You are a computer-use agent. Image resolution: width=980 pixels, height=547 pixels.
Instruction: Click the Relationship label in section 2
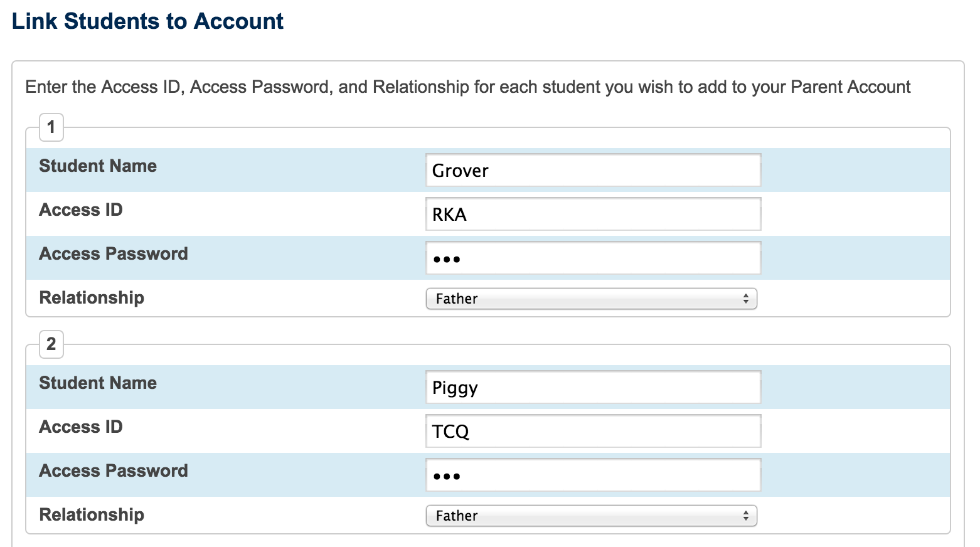pos(92,515)
